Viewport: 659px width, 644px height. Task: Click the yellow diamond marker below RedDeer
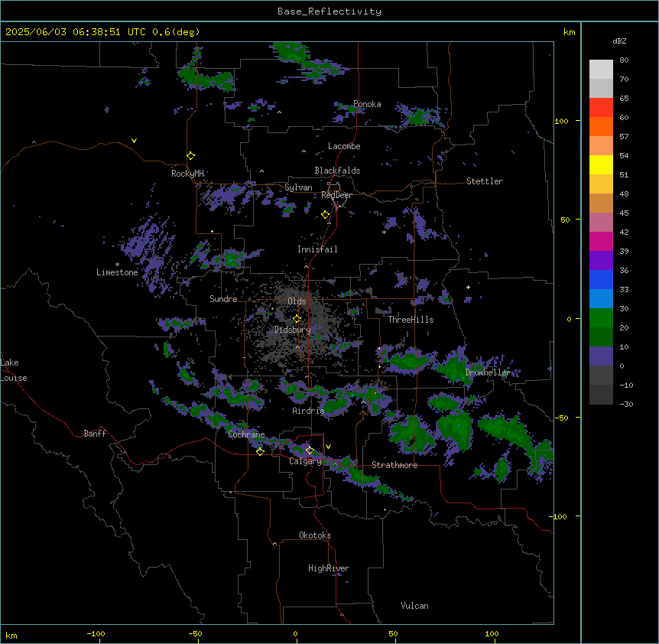point(325,214)
